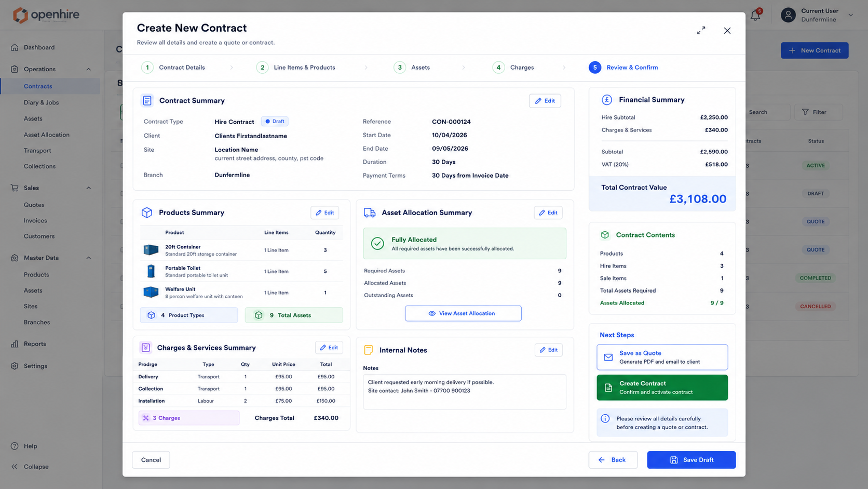
Task: Click the 3 Charges badge
Action: click(189, 418)
